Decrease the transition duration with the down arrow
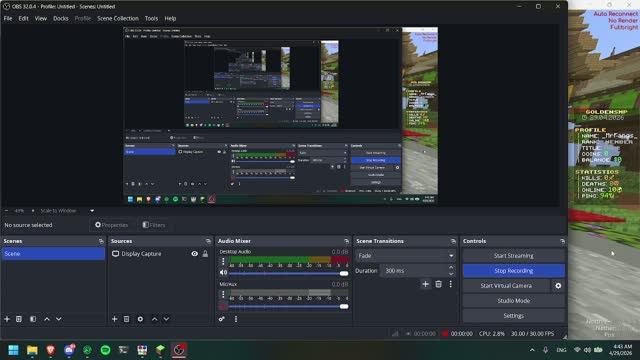 (x=451, y=274)
